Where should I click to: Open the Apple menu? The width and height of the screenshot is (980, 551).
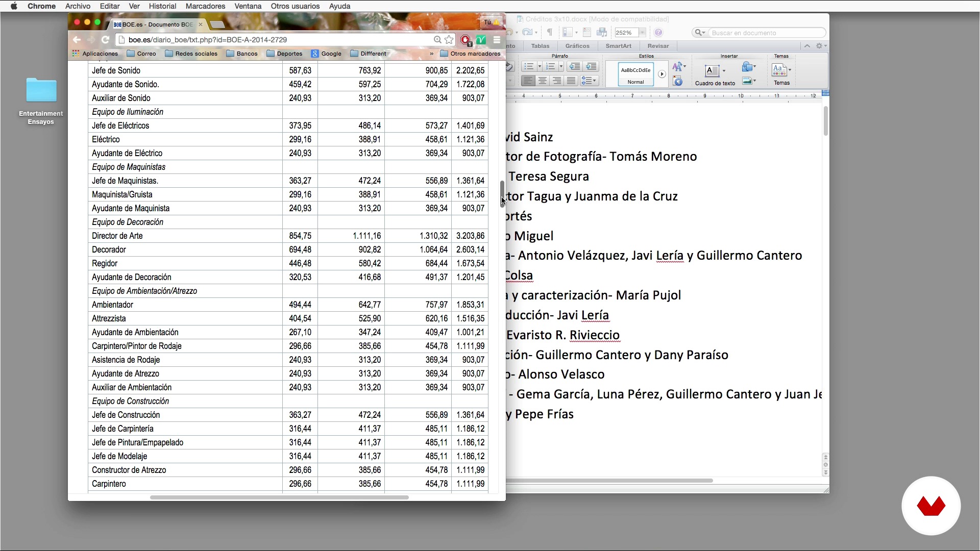[x=14, y=6]
